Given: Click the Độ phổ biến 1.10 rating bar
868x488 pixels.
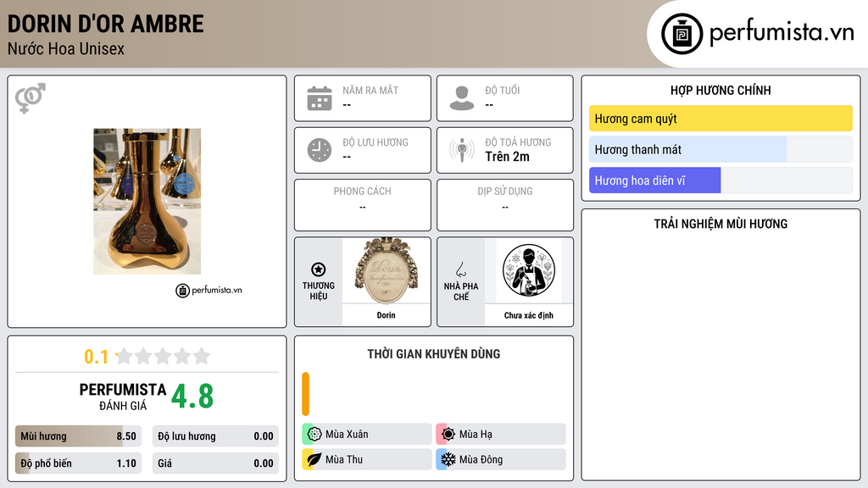Looking at the screenshot, I should point(79,463).
